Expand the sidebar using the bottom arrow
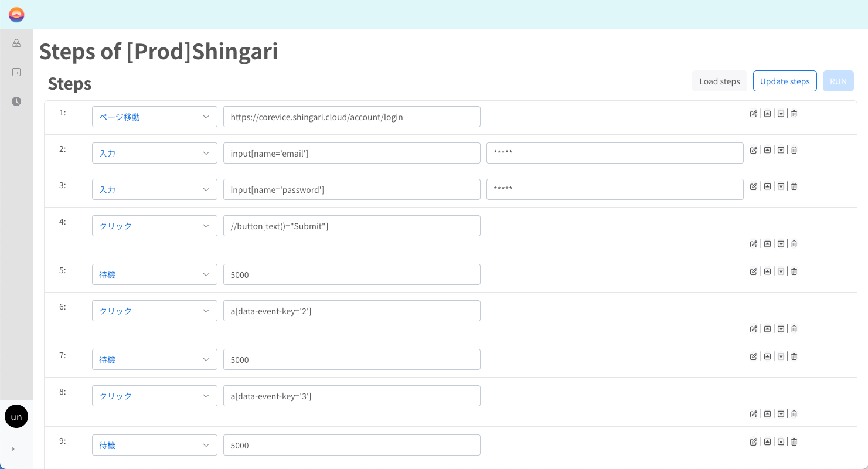Viewport: 868px width, 469px height. (13, 449)
